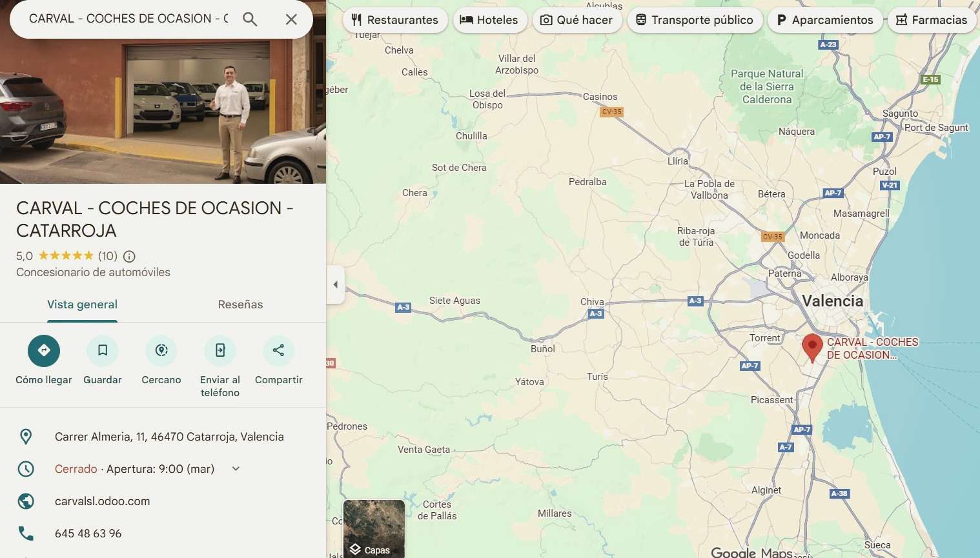Viewport: 980px width, 558px height.
Task: Expand the opening hours chevron
Action: pos(236,469)
